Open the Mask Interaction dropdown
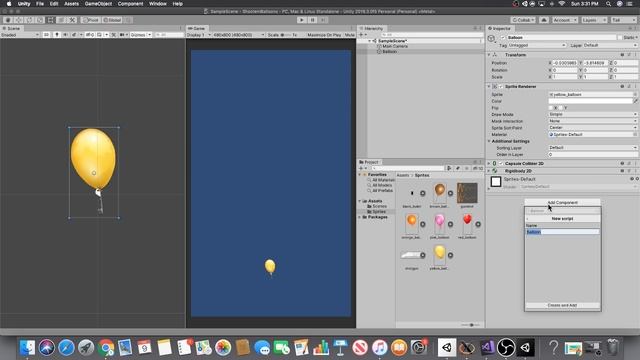Screen dimensions: 640x360 [593, 121]
